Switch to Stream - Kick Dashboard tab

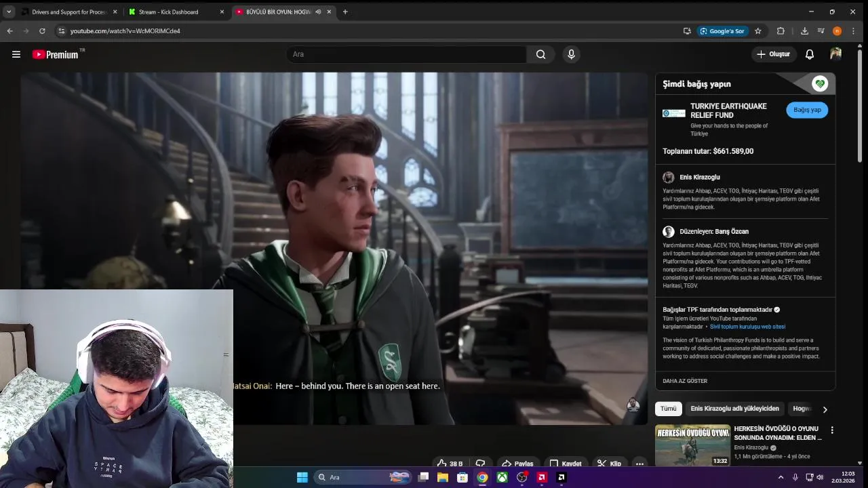click(x=175, y=12)
